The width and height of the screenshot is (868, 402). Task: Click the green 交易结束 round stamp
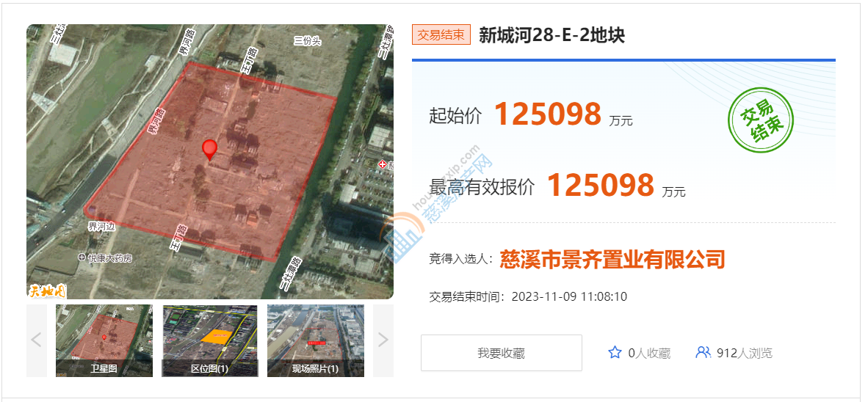coord(760,121)
